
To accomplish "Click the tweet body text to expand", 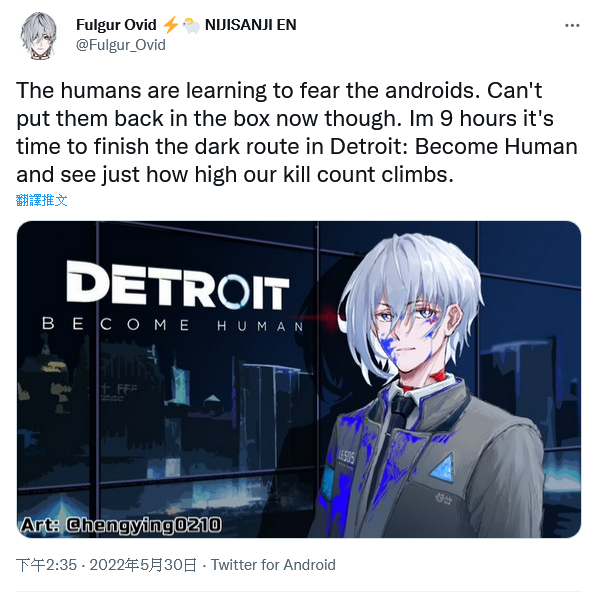I will click(x=297, y=132).
